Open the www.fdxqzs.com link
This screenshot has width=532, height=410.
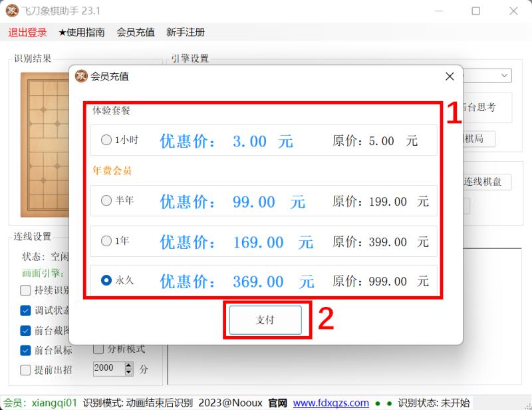pyautogui.click(x=331, y=403)
